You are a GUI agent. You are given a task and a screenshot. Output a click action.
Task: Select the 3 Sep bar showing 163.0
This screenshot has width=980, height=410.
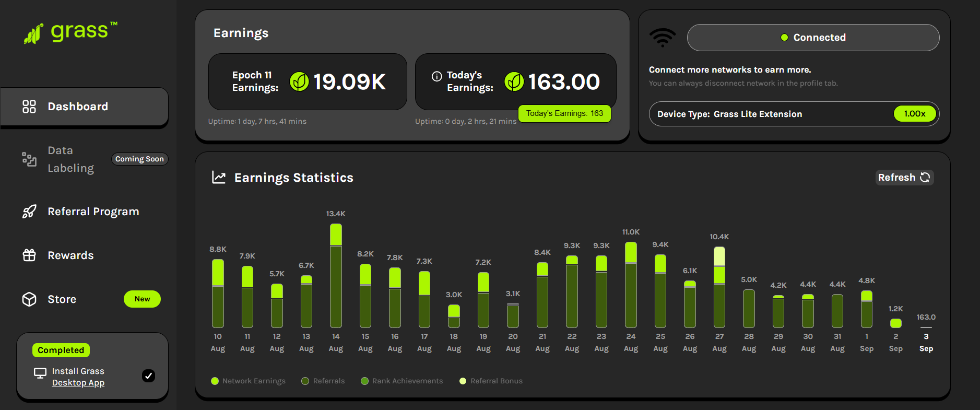click(x=926, y=327)
